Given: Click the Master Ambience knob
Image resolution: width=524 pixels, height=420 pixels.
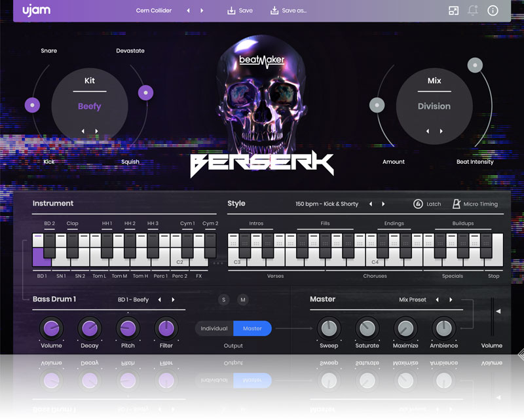Looking at the screenshot, I should point(443,328).
